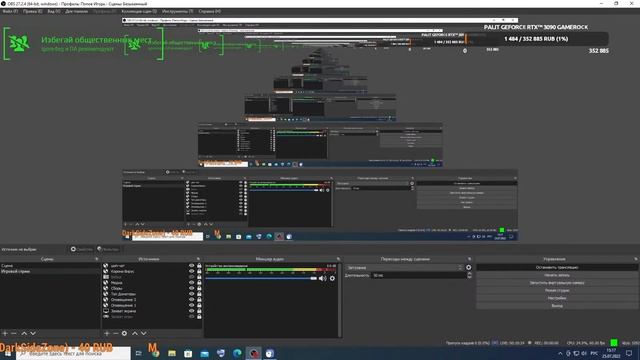Enable Режим студии in controls

coord(557,290)
